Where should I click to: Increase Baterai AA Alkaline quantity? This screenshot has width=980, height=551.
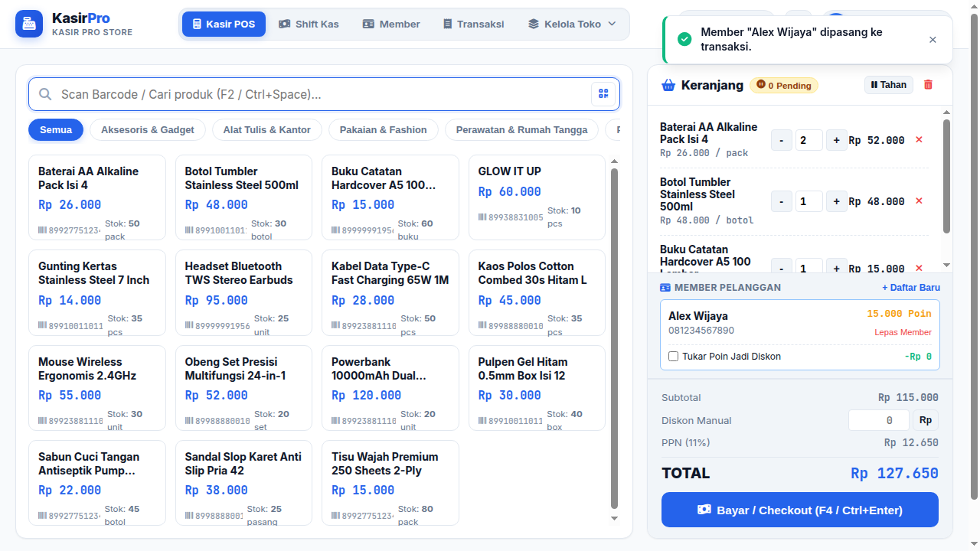pos(837,140)
